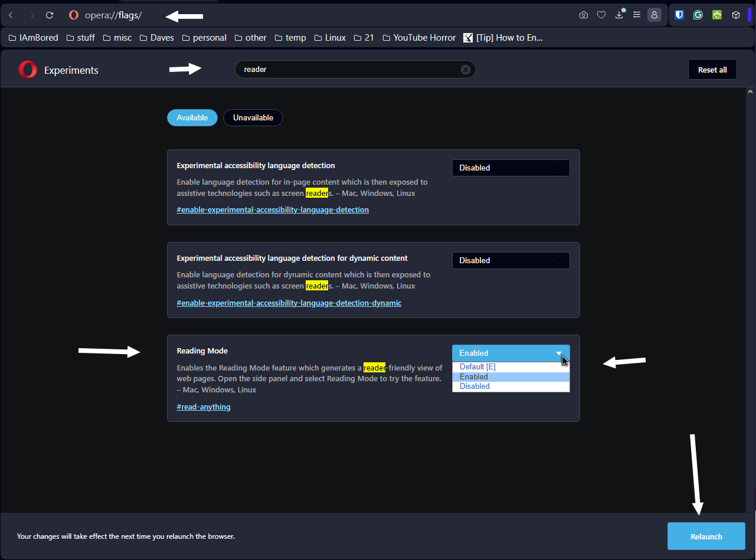This screenshot has width=756, height=560.
Task: Click the relaunch notice text
Action: tap(126, 536)
